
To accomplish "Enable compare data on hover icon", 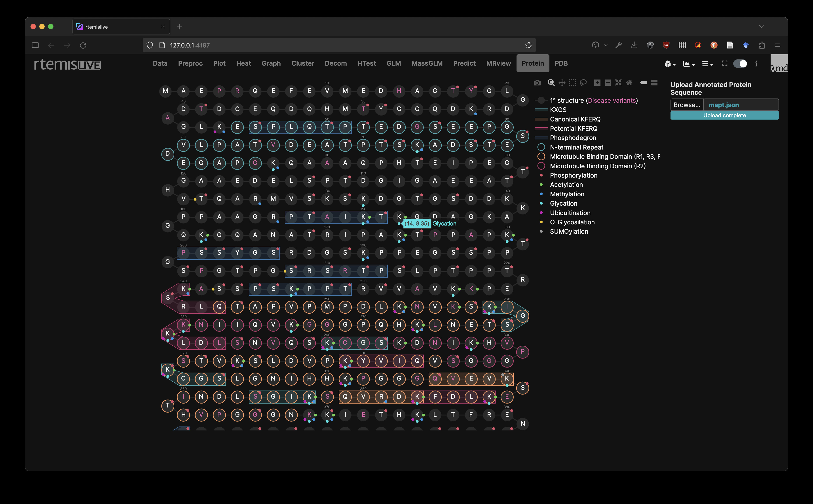I will (x=654, y=83).
